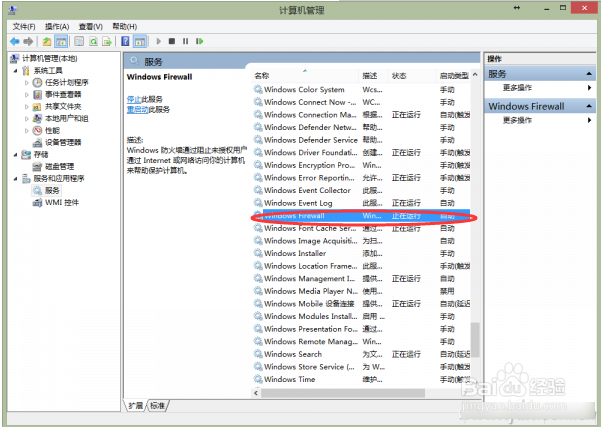
Task: Click the Start service play icon
Action: [159, 41]
